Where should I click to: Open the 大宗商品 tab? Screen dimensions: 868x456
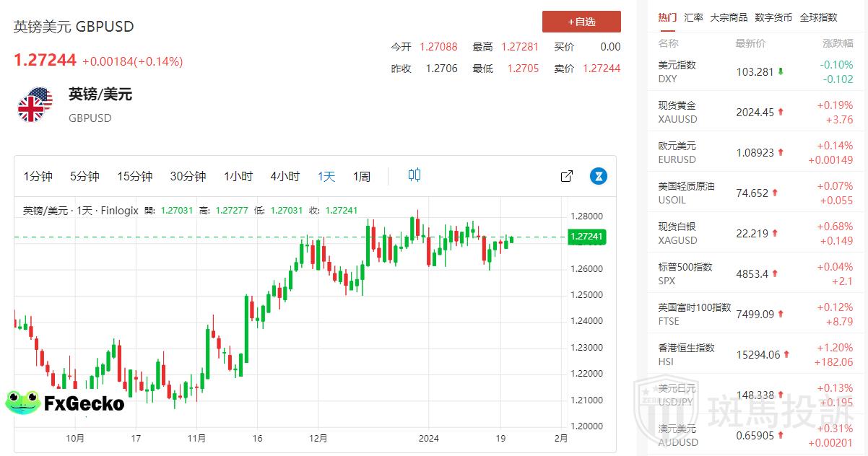click(729, 17)
